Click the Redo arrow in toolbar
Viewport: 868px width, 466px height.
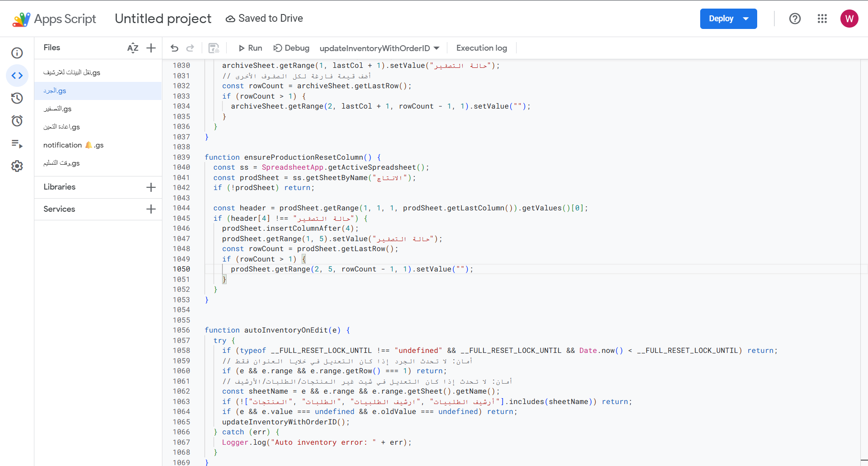pos(190,48)
